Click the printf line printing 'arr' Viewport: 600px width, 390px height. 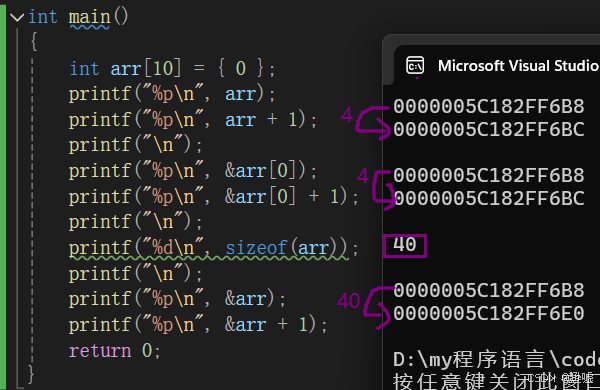pos(172,94)
